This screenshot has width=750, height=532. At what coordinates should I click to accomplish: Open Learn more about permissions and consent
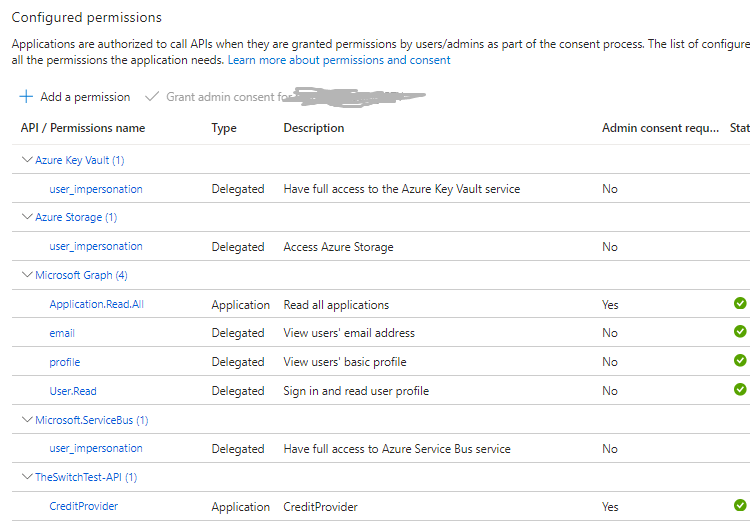coord(339,60)
